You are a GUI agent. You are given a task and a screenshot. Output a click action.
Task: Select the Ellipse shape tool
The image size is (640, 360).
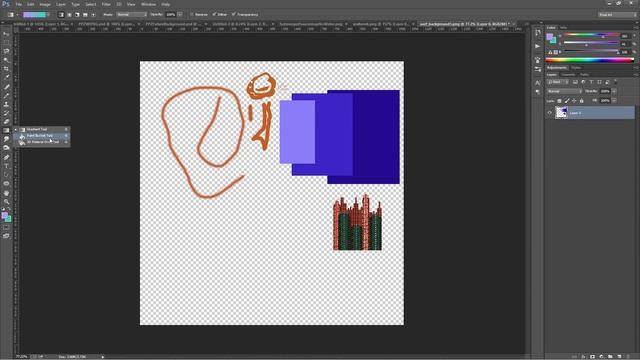pos(6,184)
